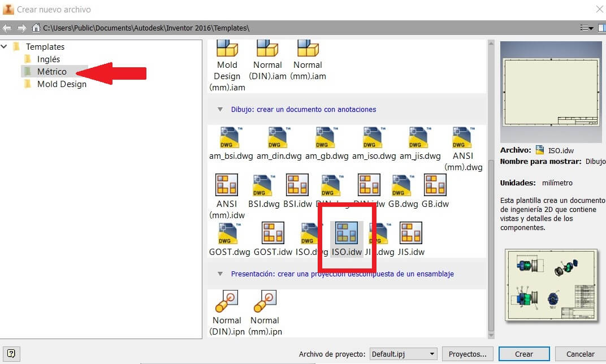
Task: Go forward with the right arrow
Action: 21,28
